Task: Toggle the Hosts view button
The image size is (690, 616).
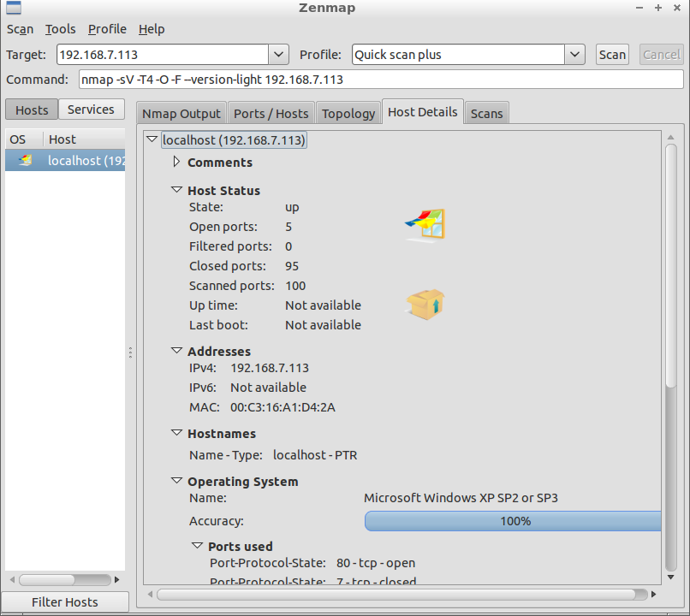Action: click(32, 110)
